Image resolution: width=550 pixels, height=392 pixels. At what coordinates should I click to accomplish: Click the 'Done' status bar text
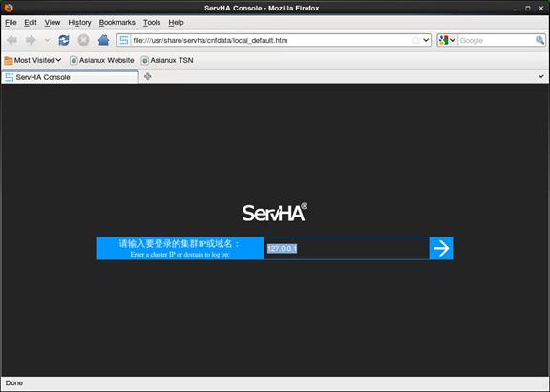[14, 382]
